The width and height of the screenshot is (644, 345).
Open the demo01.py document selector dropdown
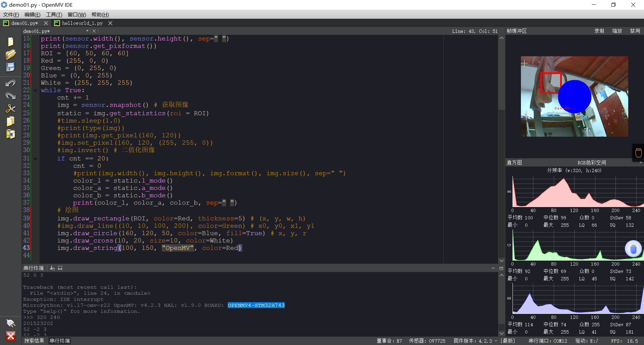(87, 31)
